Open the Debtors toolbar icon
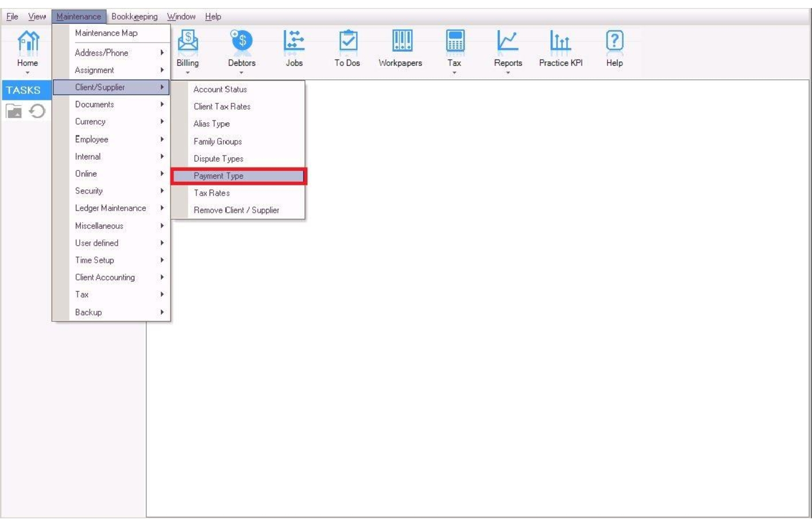 [242, 41]
